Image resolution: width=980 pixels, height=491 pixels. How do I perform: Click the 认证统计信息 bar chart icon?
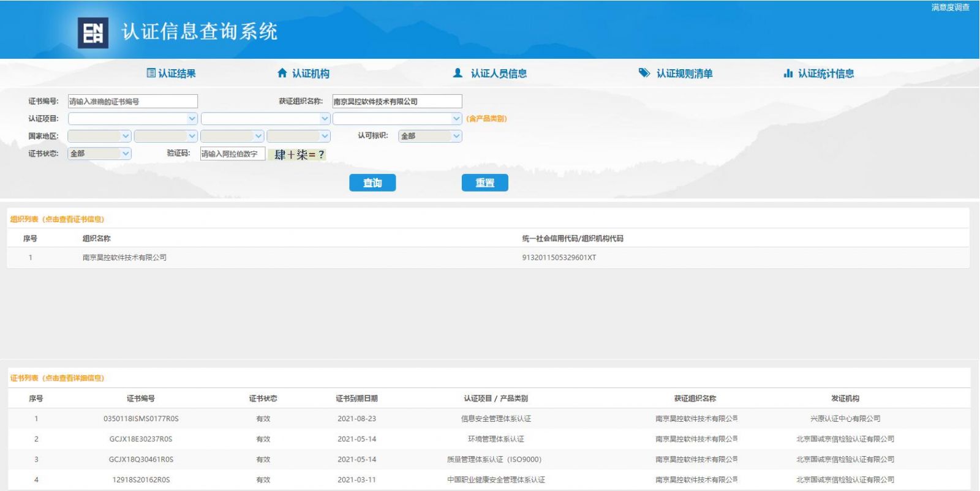tap(788, 73)
